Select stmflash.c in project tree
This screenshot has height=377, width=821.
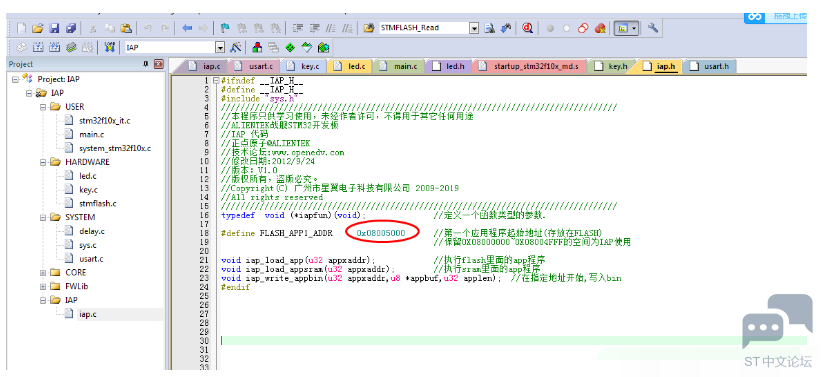coord(97,203)
